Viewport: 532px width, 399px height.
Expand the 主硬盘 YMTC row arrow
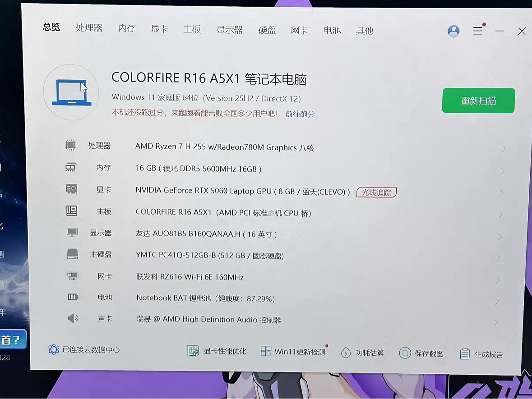[x=499, y=258]
